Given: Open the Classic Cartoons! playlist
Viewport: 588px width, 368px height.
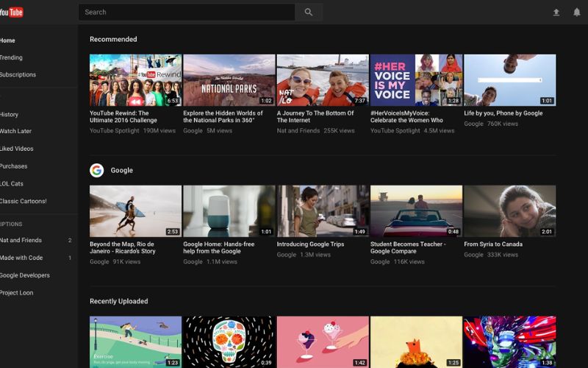Looking at the screenshot, I should (24, 201).
